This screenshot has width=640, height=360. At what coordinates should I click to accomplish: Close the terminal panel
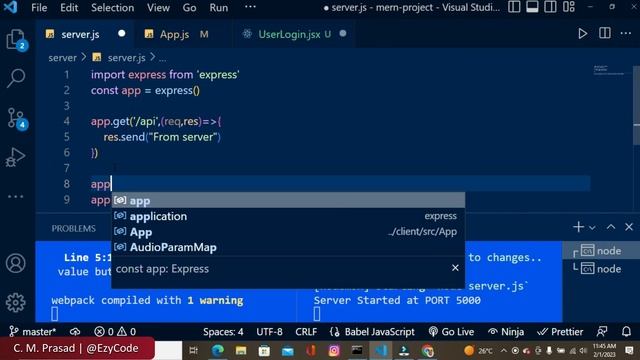point(629,227)
